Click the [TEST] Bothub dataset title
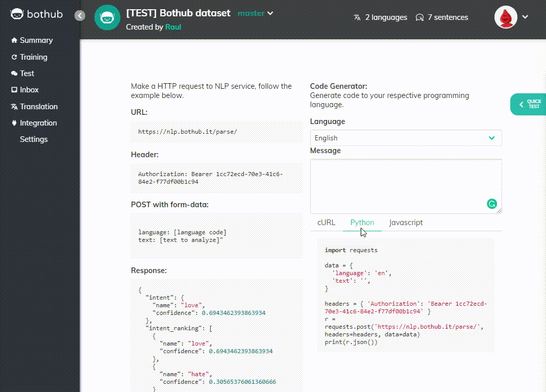Image resolution: width=546 pixels, height=392 pixels. [178, 13]
